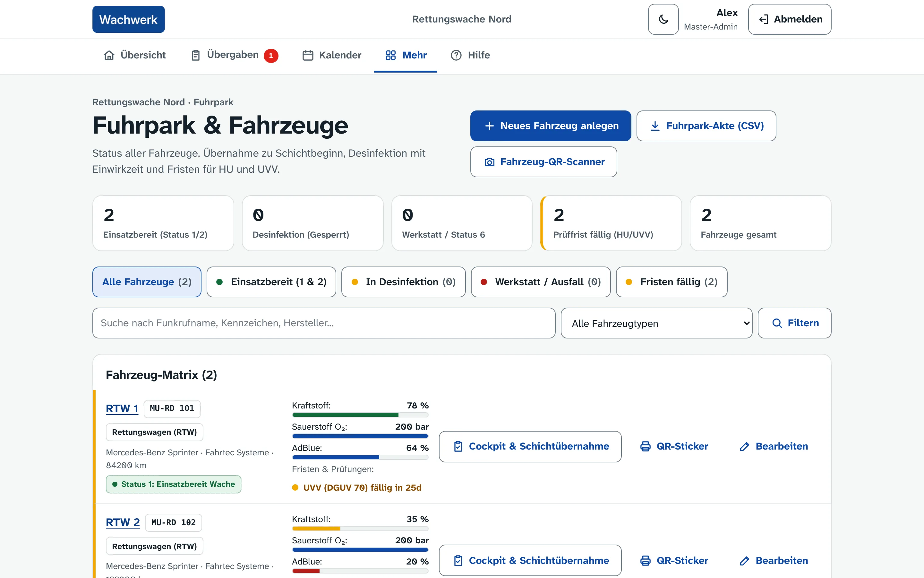924x578 pixels.
Task: Focus the Funkrufname search field
Action: coord(324,323)
